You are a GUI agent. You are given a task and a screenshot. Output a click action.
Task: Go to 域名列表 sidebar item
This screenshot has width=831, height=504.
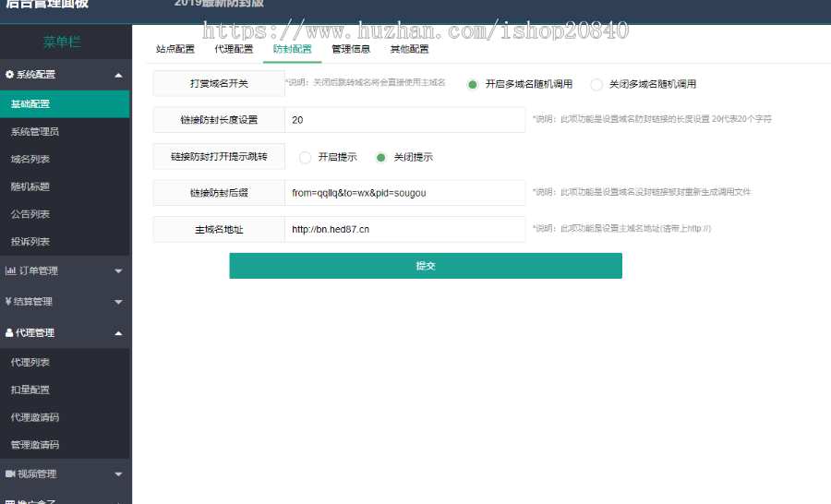tap(65, 159)
